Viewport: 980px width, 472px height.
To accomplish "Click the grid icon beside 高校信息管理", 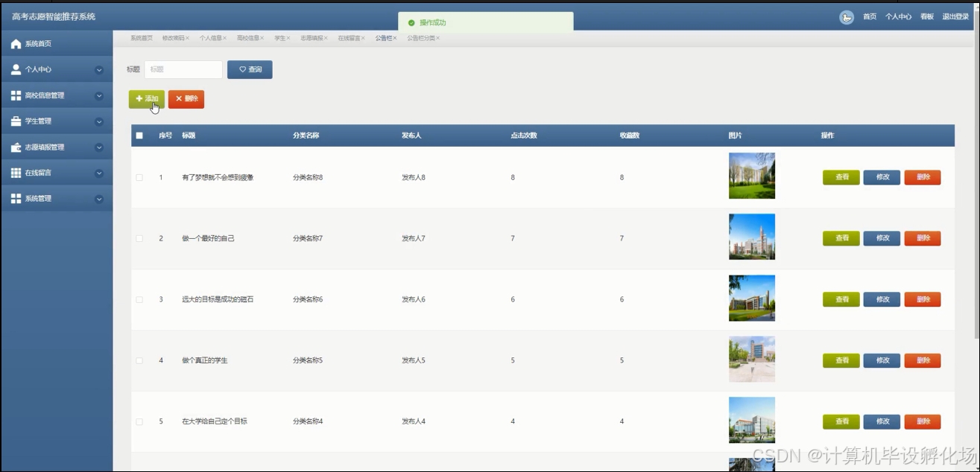I will (16, 95).
